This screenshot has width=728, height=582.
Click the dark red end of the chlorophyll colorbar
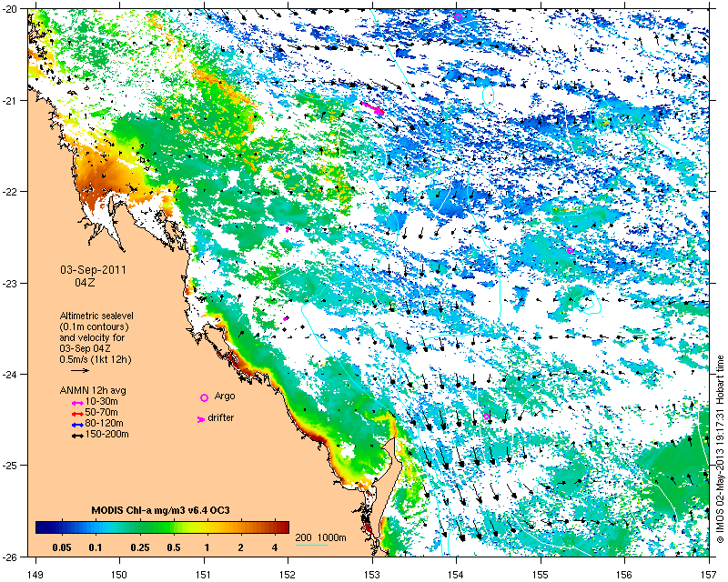(x=285, y=527)
